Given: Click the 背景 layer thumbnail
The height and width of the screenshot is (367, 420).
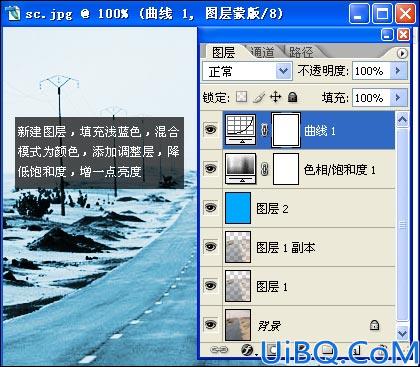Looking at the screenshot, I should [x=238, y=325].
